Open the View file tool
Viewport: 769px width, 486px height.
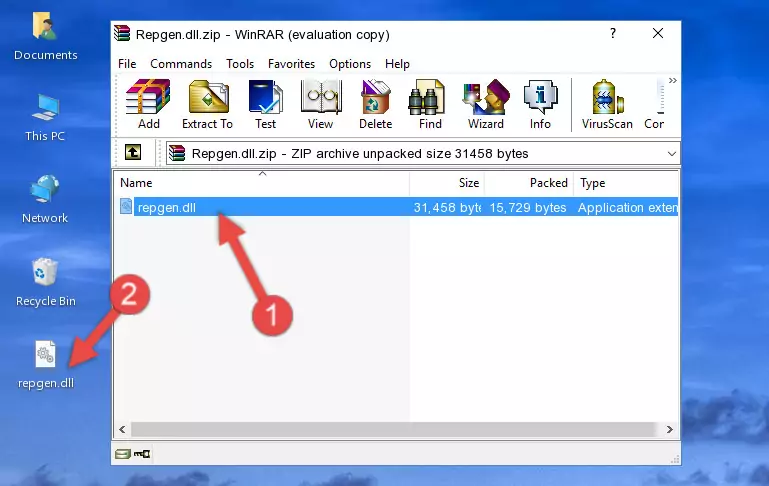[x=321, y=104]
